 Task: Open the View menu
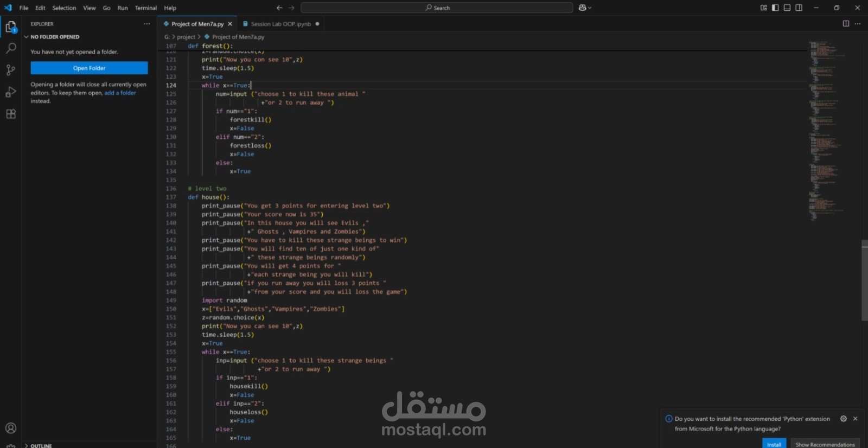(90, 8)
